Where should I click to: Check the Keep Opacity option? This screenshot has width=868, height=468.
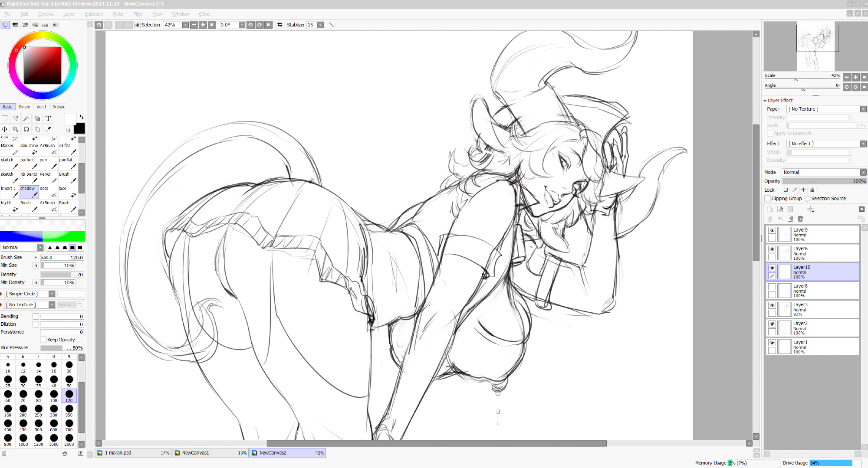click(43, 340)
